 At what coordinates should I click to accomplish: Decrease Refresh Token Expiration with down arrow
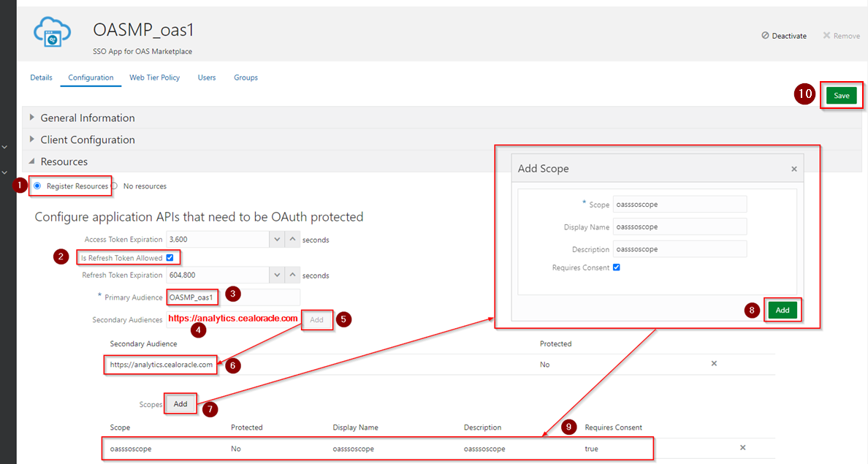pos(277,275)
